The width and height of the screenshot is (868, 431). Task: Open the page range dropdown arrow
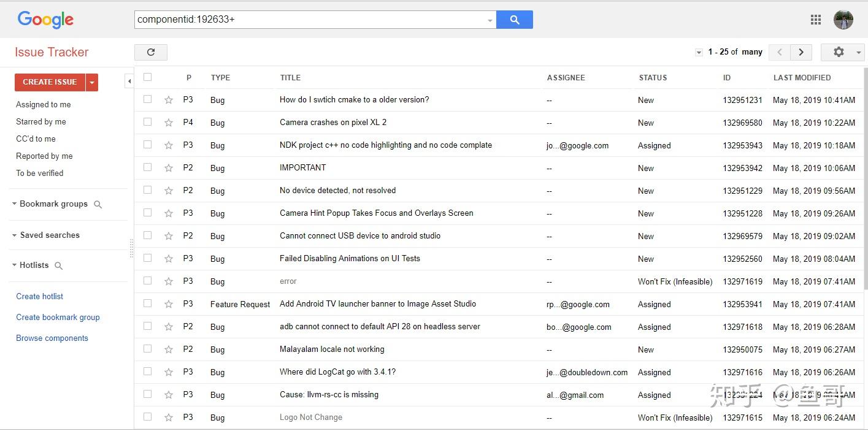[699, 53]
